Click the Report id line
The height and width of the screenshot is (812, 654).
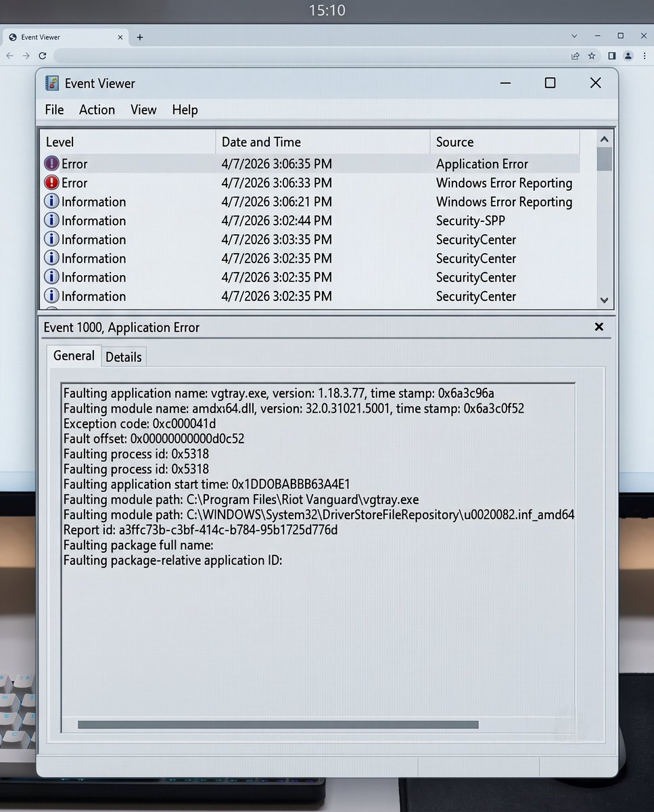pos(200,530)
